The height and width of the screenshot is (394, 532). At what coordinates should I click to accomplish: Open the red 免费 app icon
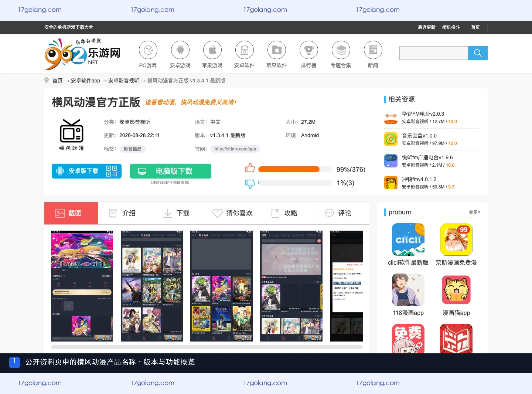408,339
